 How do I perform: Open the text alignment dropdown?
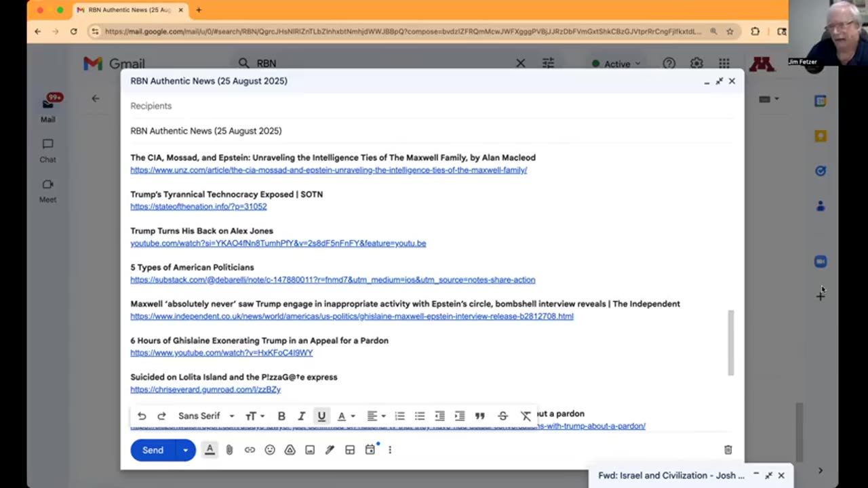click(376, 416)
